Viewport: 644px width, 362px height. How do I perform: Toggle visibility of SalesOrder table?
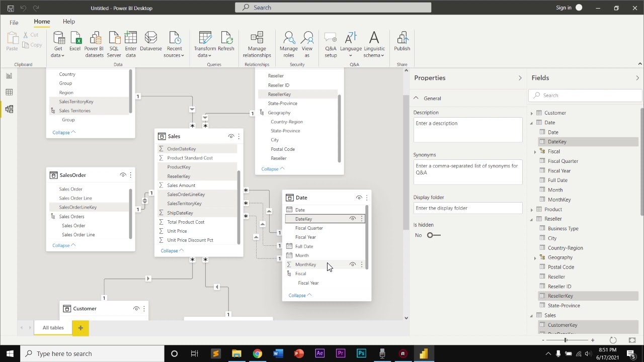pyautogui.click(x=123, y=175)
